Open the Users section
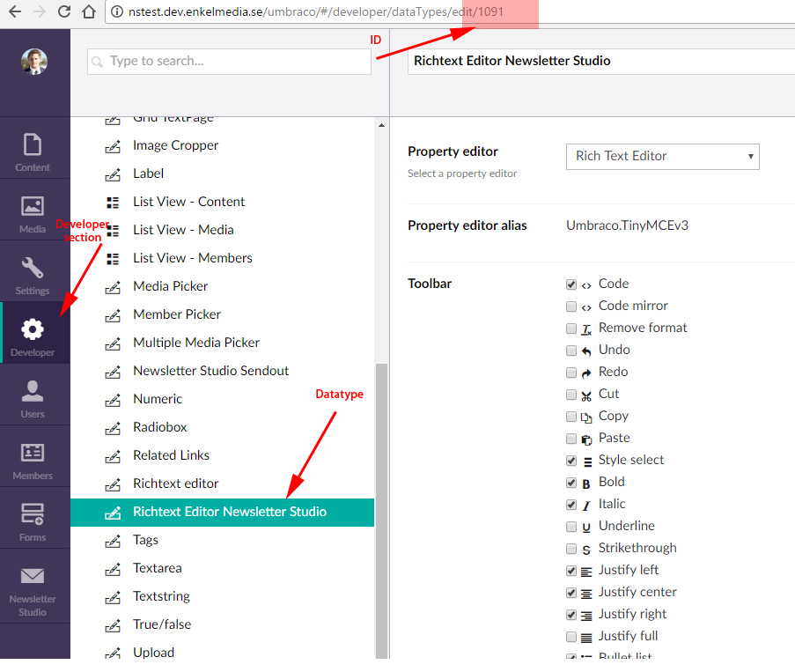This screenshot has width=795, height=672. (33, 399)
